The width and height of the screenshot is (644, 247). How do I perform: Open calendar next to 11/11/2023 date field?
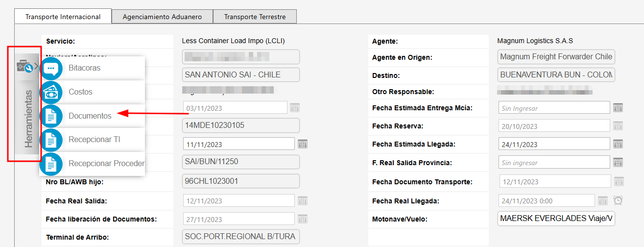303,144
